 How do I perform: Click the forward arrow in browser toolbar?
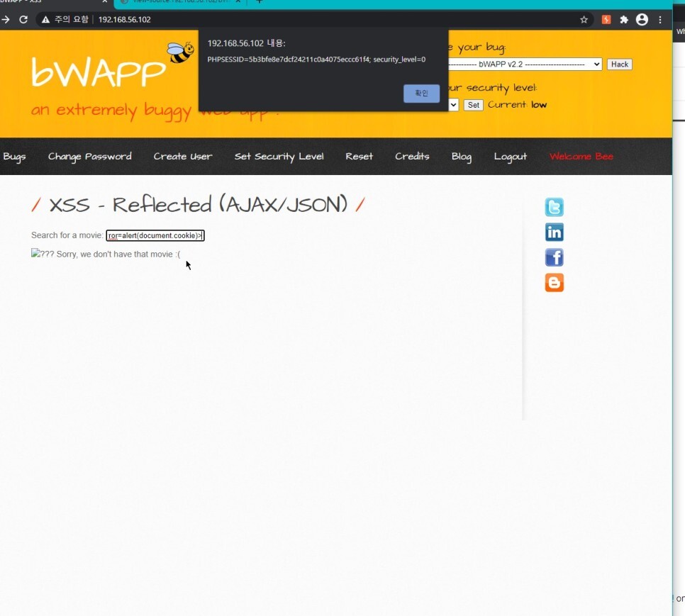(5, 20)
